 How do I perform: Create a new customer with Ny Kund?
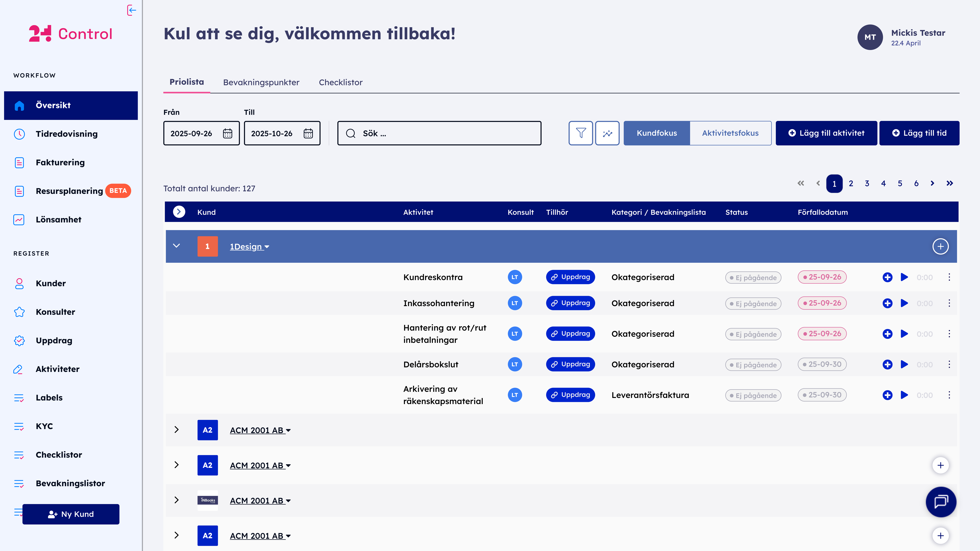pos(71,514)
